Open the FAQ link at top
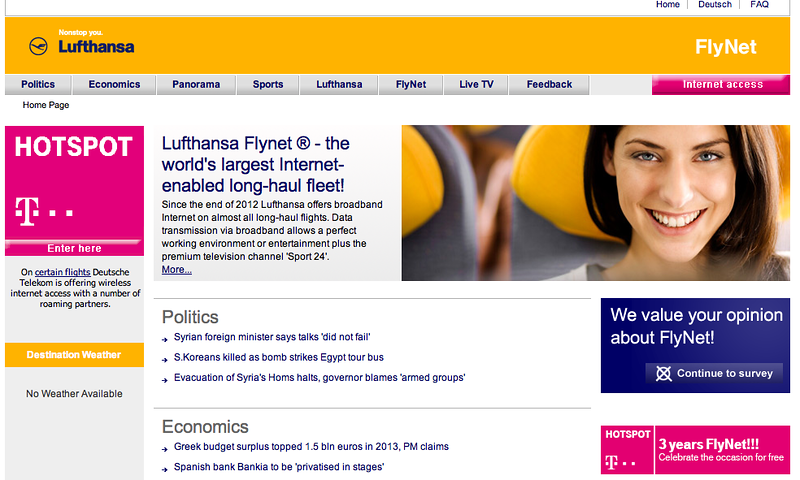Image resolution: width=800 pixels, height=480 pixels. (x=759, y=5)
